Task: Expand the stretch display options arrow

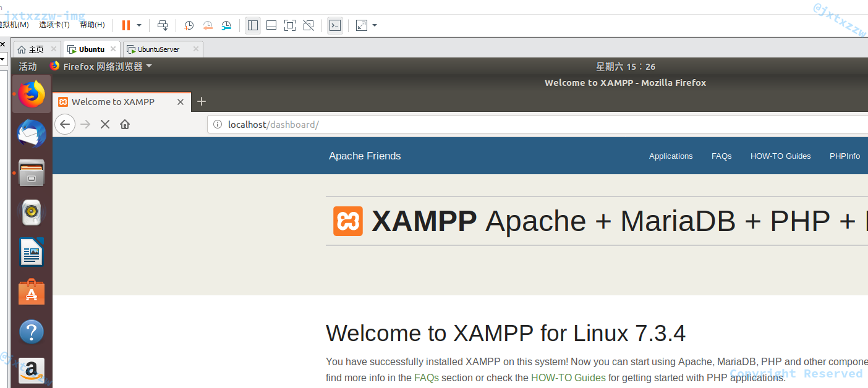Action: (375, 25)
